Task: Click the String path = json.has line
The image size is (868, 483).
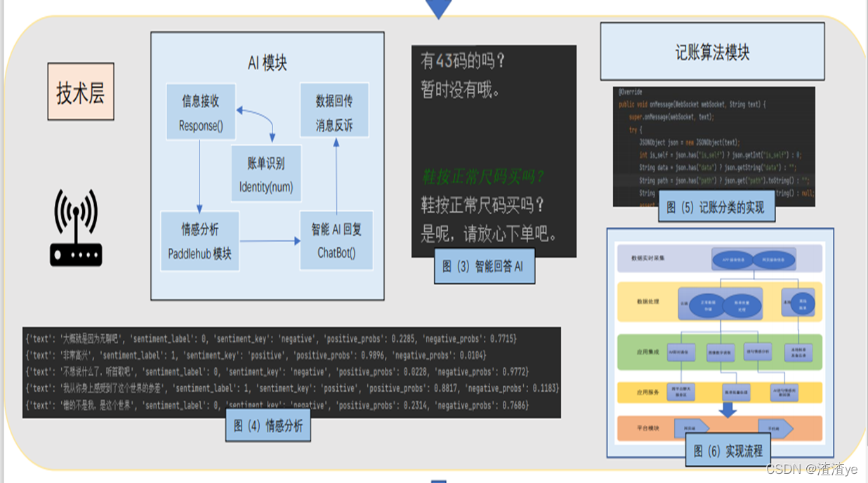Action: click(x=725, y=180)
